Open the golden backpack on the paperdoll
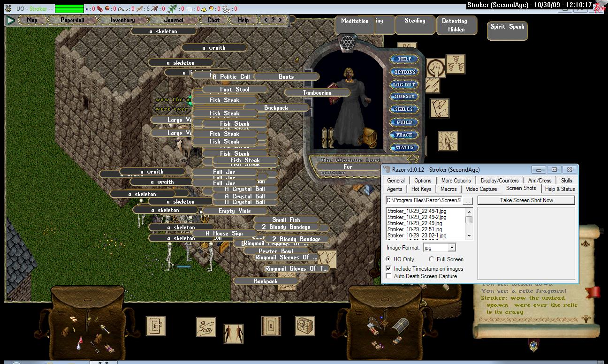The image size is (608, 364). pos(366,138)
